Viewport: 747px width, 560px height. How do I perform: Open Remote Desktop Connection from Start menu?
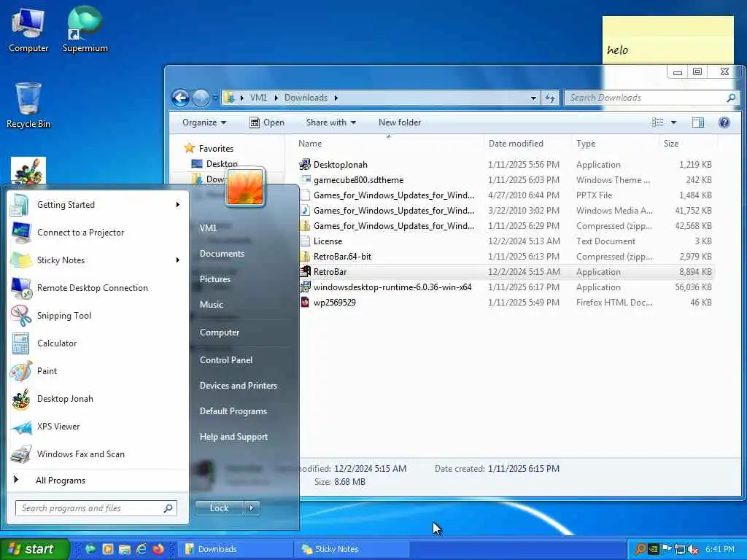pyautogui.click(x=97, y=288)
